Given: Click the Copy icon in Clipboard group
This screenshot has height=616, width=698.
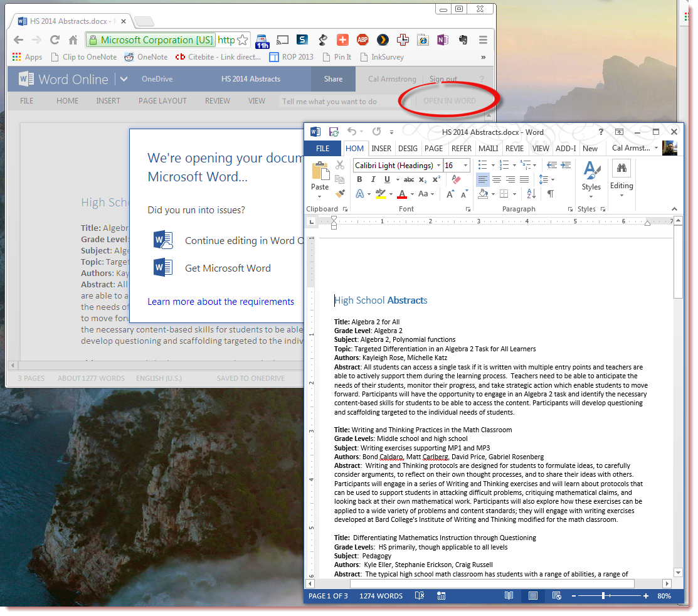Looking at the screenshot, I should point(340,179).
